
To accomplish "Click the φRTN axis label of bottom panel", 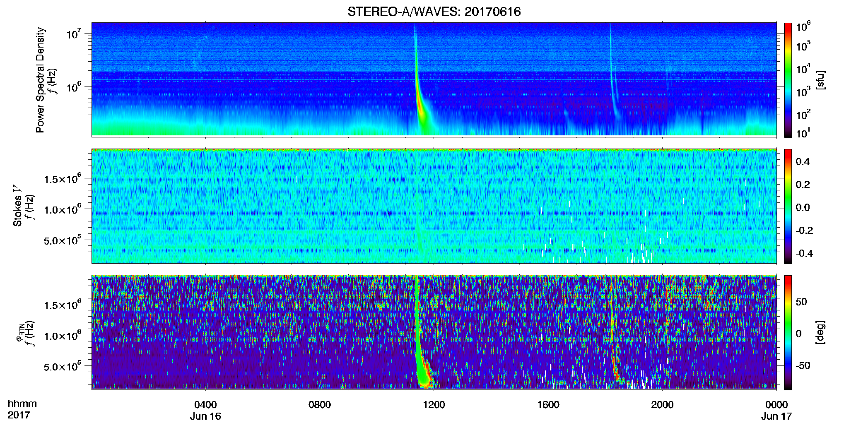I will coord(19,334).
